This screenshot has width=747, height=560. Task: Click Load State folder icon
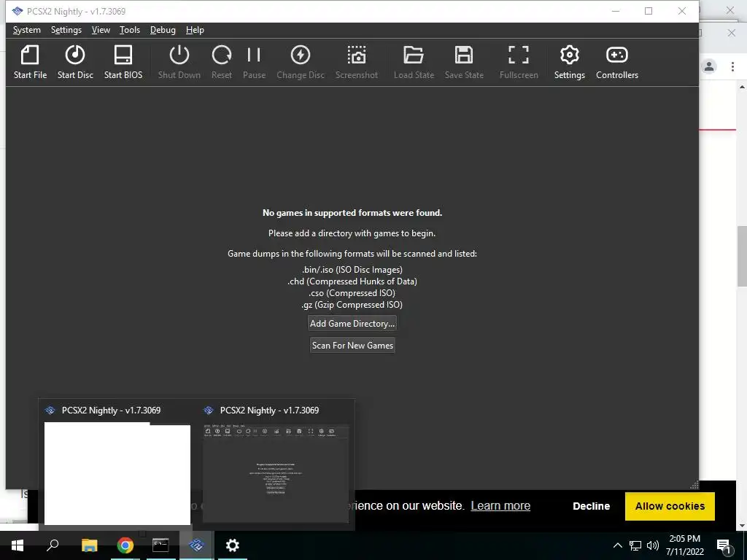pyautogui.click(x=414, y=62)
